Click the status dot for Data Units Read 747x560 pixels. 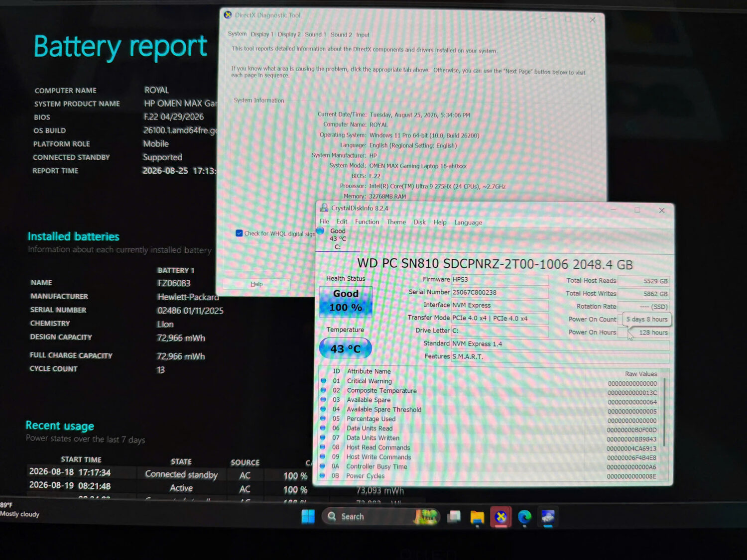[323, 428]
